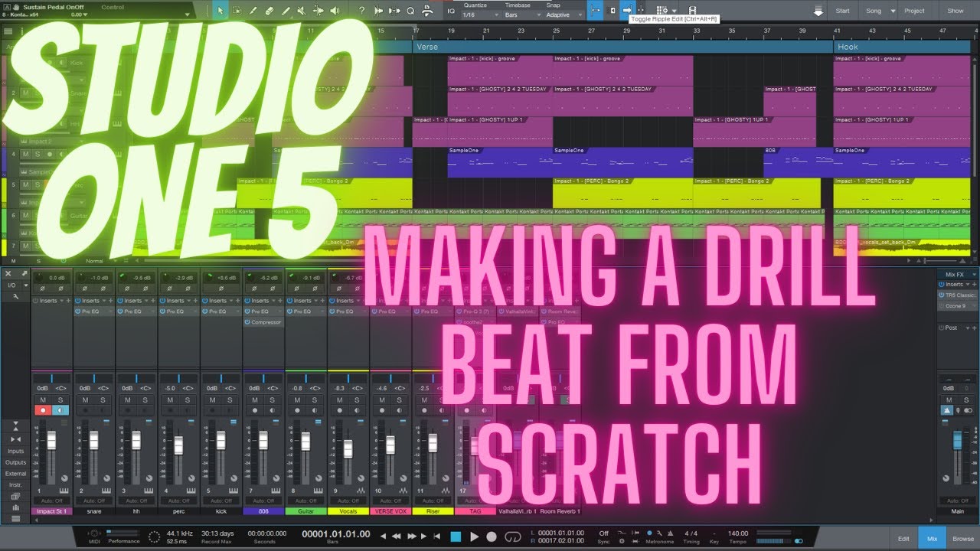Open the Browse panel tab
980x551 pixels.
tap(963, 539)
